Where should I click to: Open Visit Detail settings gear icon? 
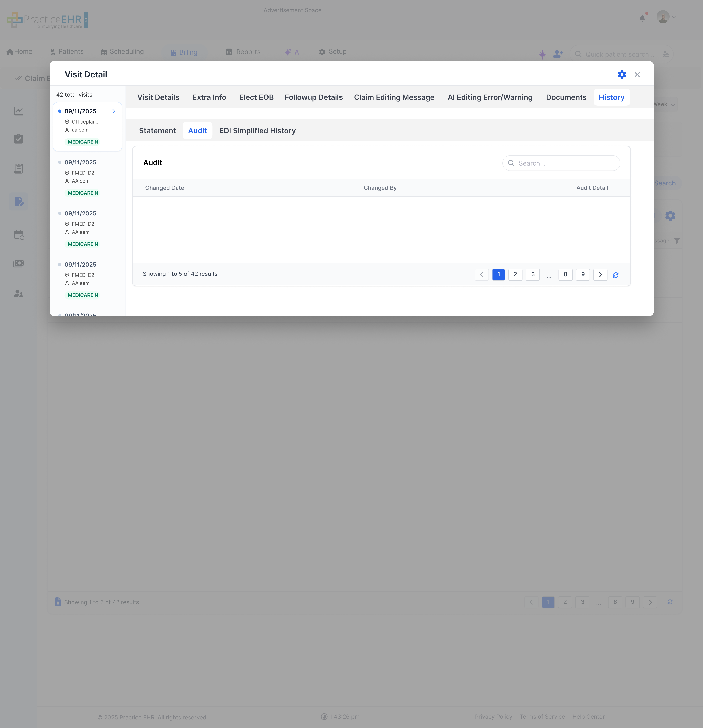622,74
